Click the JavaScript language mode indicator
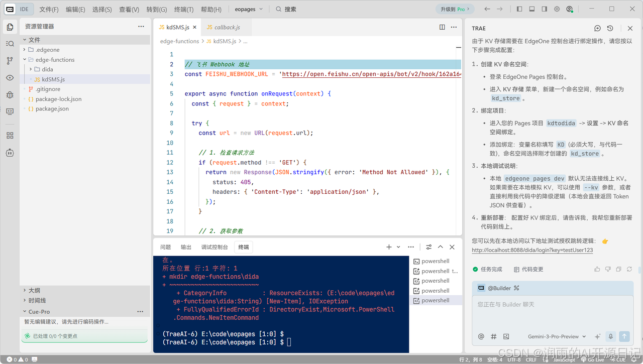 564,359
